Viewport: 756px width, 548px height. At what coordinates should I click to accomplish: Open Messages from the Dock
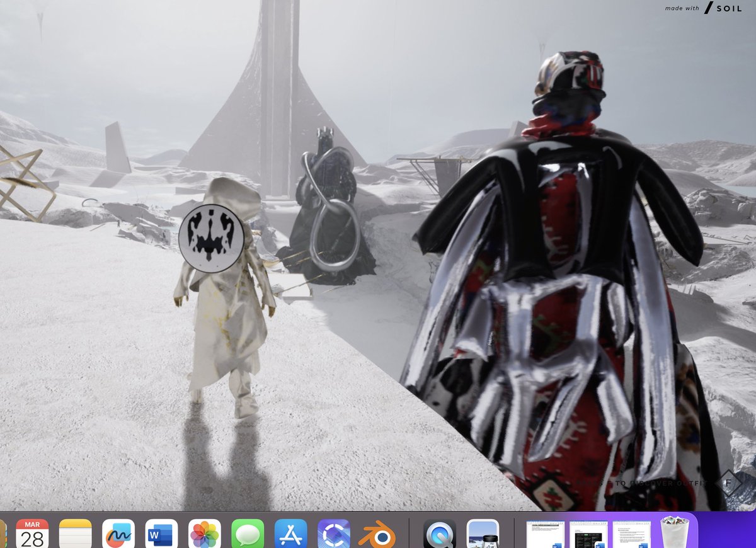pyautogui.click(x=248, y=534)
